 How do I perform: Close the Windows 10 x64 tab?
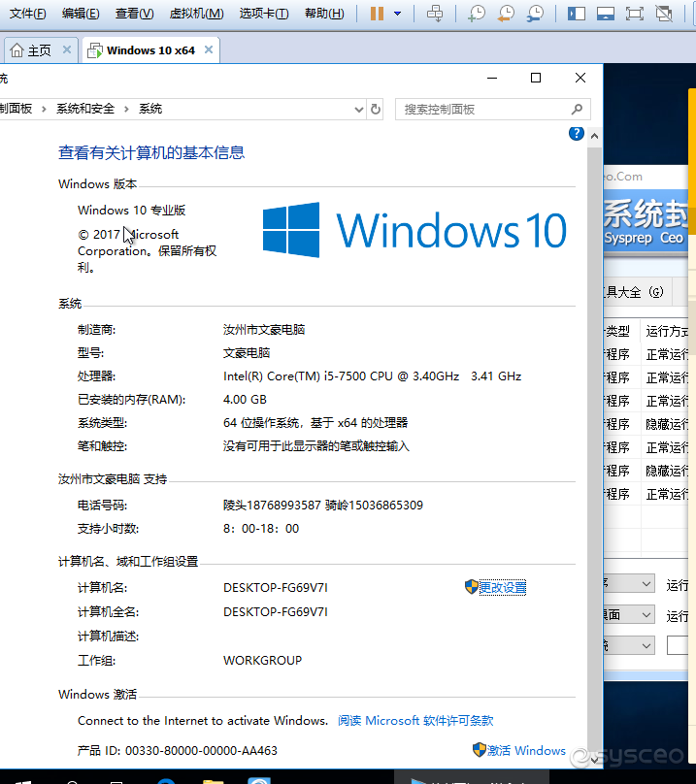pos(209,49)
